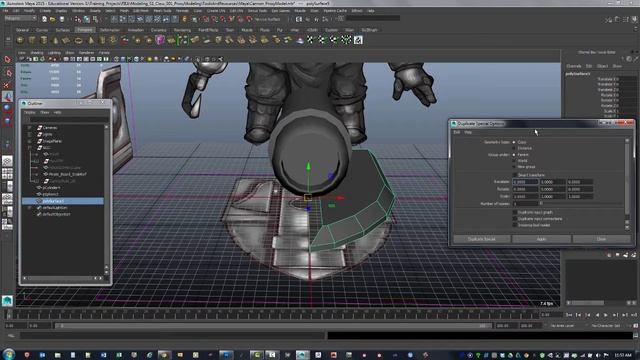This screenshot has width=640, height=360.
Task: Click the Translate X input field
Action: coord(525,182)
